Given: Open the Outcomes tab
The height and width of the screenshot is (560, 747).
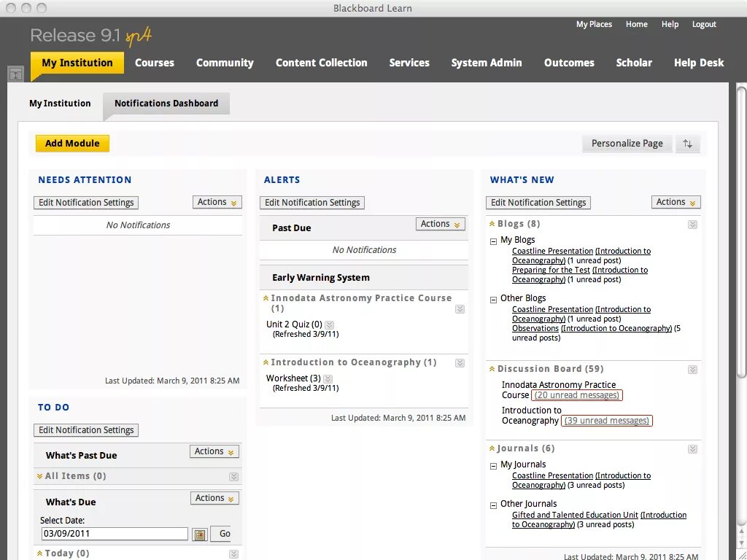Looking at the screenshot, I should (569, 63).
